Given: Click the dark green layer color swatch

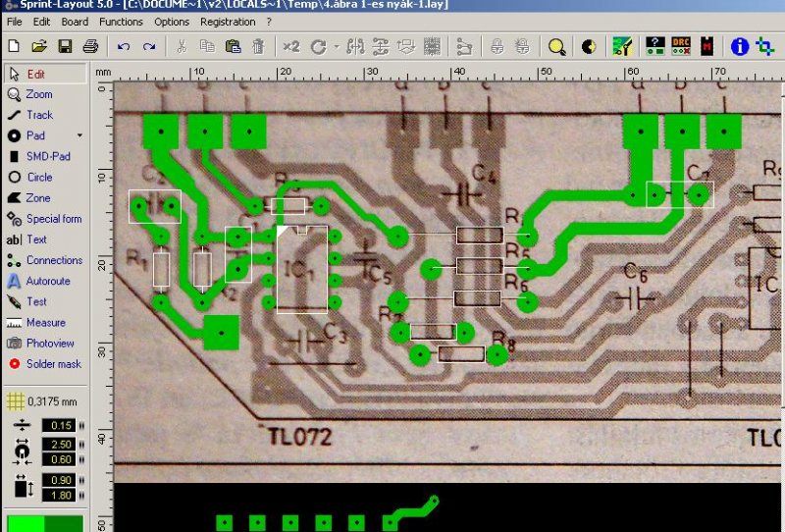Looking at the screenshot, I should click(x=64, y=523).
